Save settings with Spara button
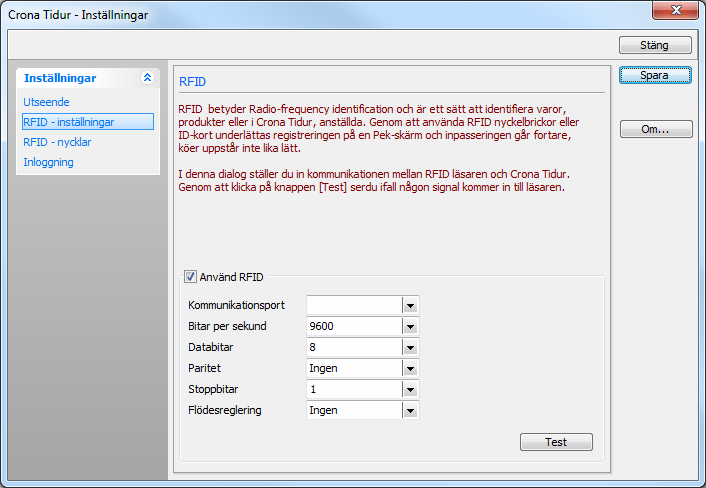The height and width of the screenshot is (488, 706). pos(655,75)
